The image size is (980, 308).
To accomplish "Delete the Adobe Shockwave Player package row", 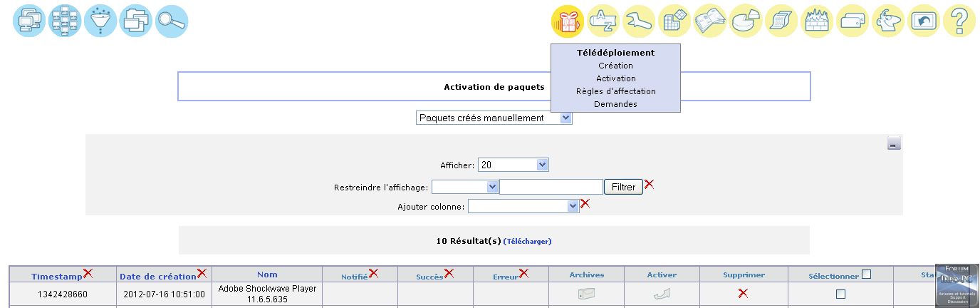I will (x=743, y=294).
